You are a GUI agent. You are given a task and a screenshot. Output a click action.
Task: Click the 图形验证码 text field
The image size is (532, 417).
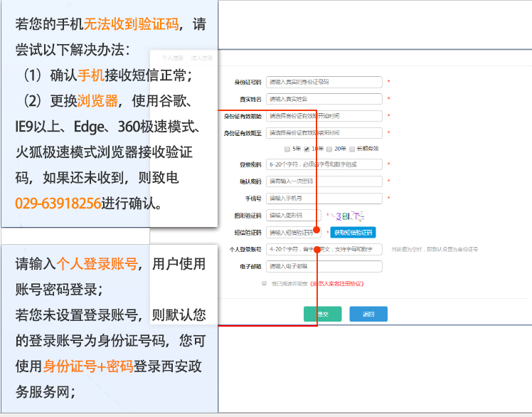click(294, 215)
